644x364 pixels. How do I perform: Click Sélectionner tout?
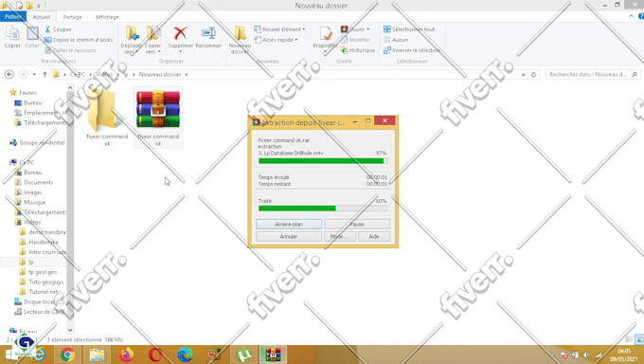pyautogui.click(x=409, y=29)
